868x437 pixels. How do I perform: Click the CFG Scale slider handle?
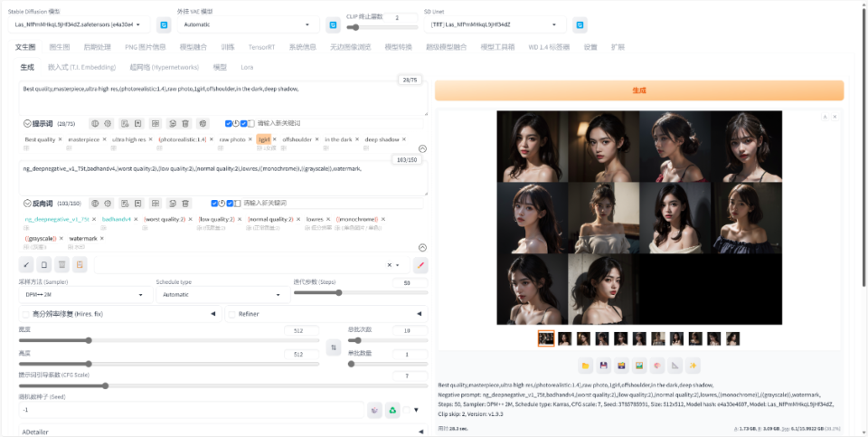105,385
